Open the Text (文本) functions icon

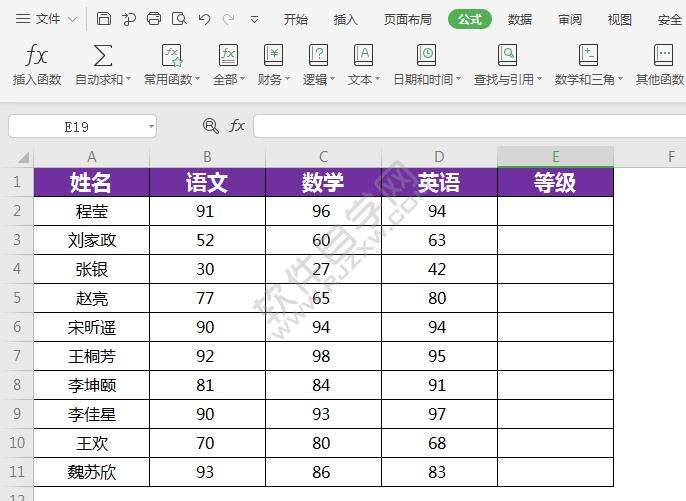point(363,56)
